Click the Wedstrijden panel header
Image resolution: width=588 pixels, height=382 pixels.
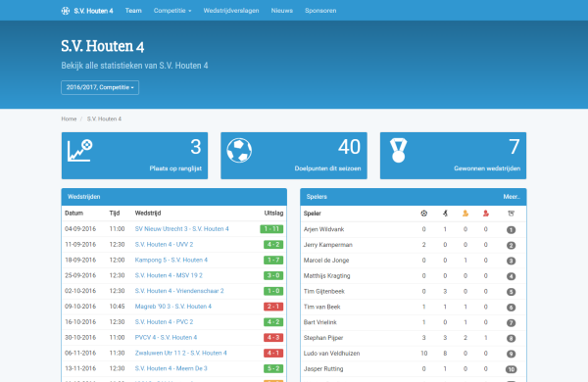174,197
